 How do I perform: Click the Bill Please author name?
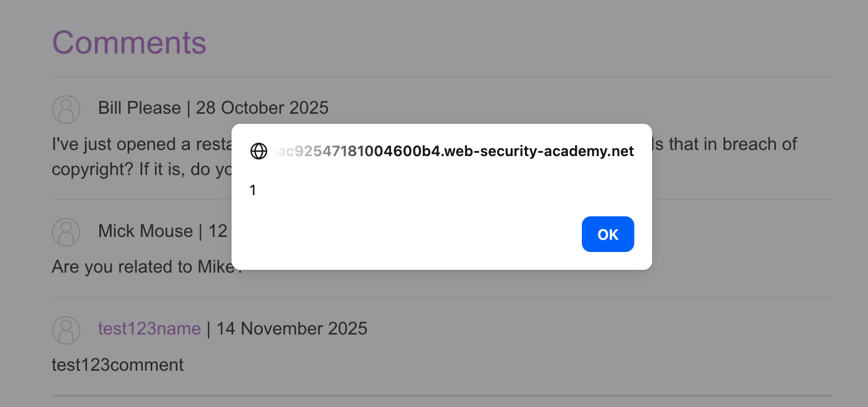139,108
